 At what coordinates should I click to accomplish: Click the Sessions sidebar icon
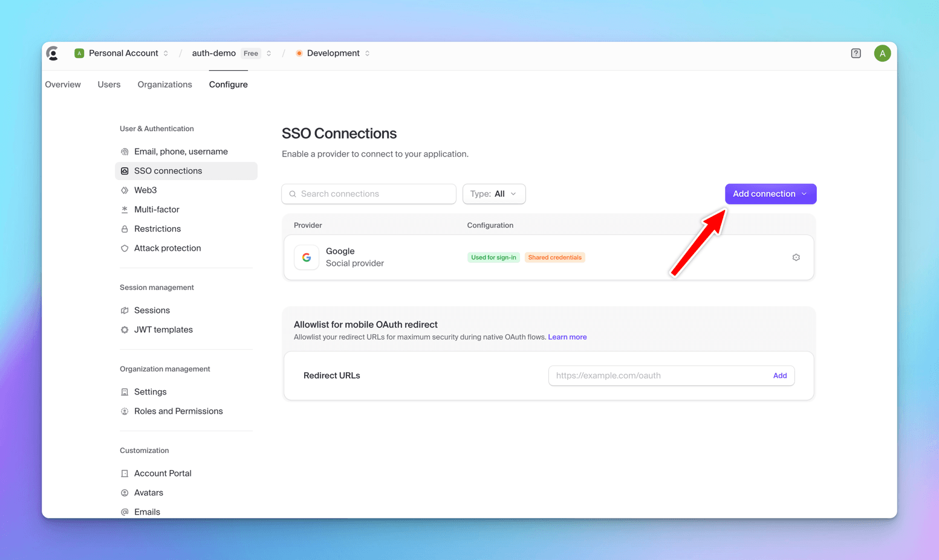[x=125, y=311]
